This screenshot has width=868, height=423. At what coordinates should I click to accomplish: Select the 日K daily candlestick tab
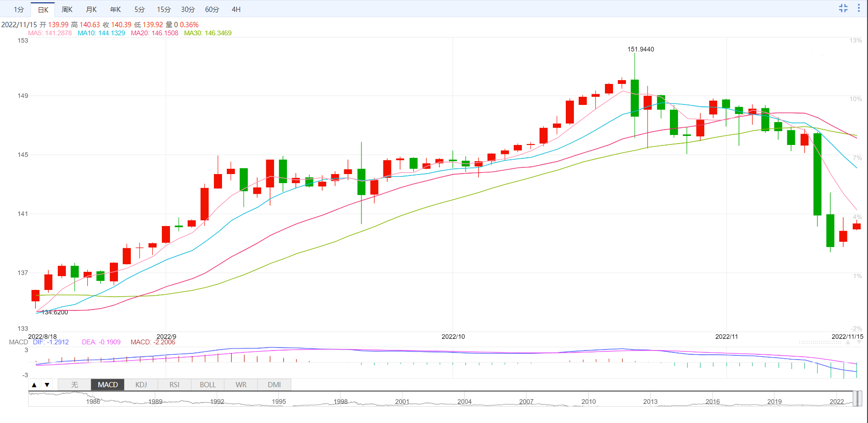point(43,10)
